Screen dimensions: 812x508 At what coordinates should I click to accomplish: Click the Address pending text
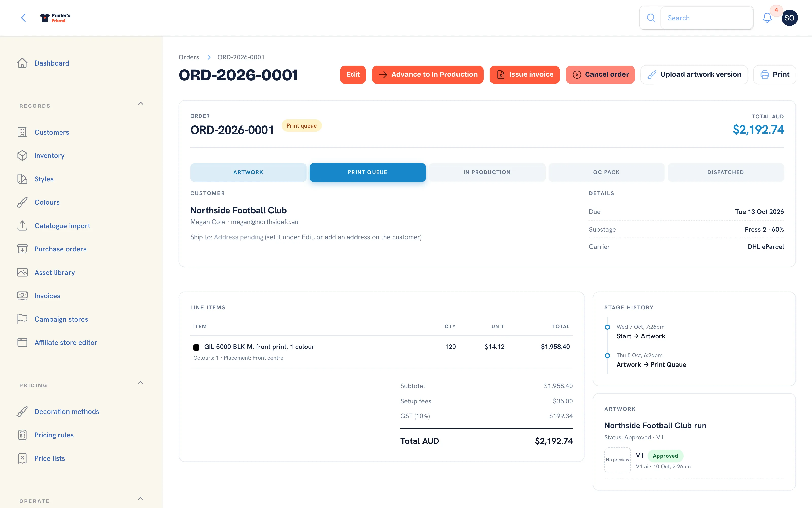[x=239, y=237]
